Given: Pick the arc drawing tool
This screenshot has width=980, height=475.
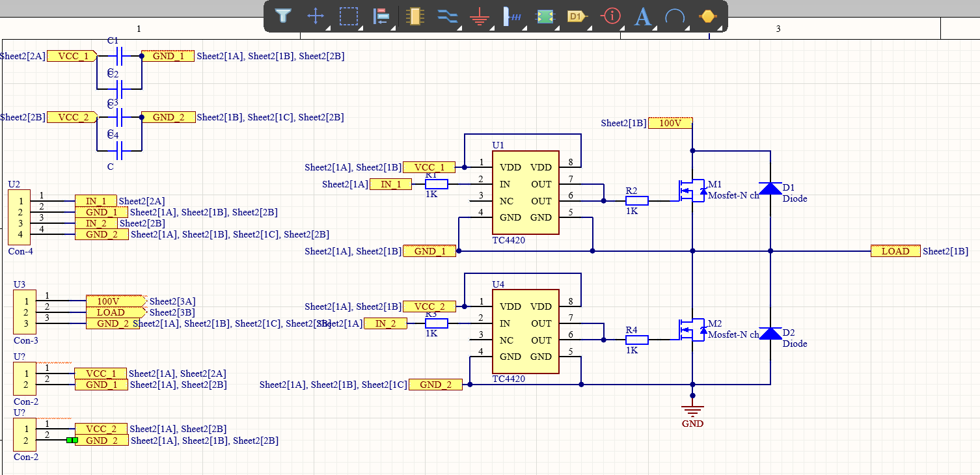Looking at the screenshot, I should tap(675, 16).
